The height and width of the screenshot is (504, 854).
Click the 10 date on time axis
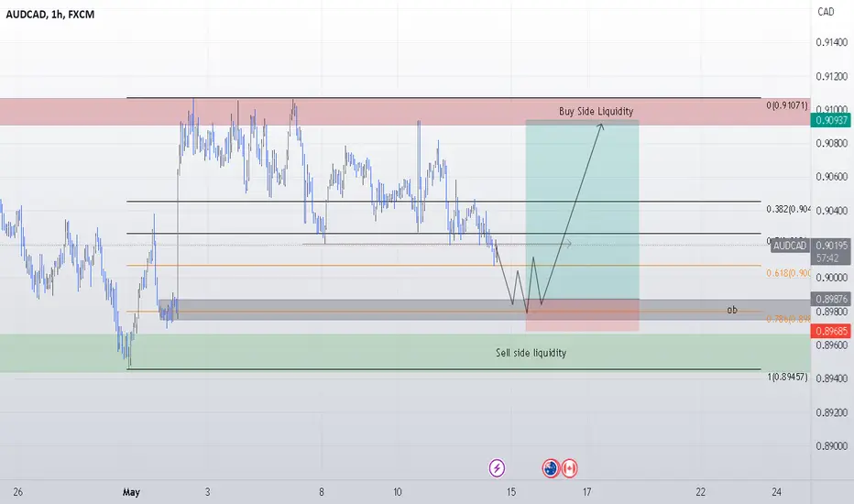point(398,492)
